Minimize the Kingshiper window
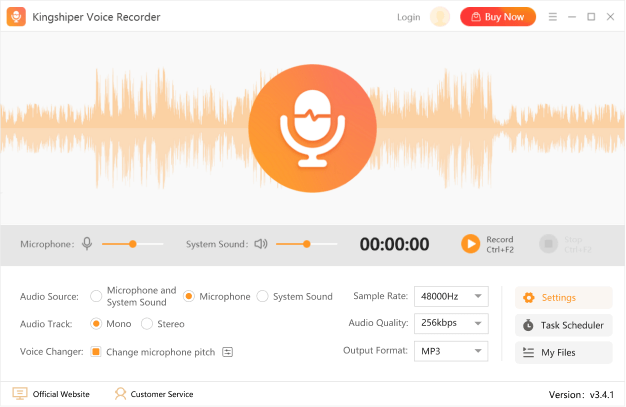The height and width of the screenshot is (407, 626). (x=572, y=17)
